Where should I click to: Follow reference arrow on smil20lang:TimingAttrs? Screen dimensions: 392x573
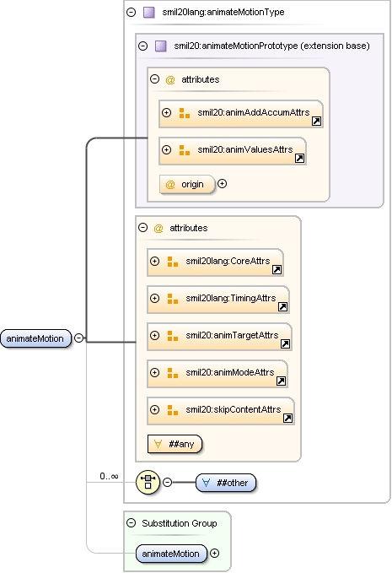click(283, 307)
